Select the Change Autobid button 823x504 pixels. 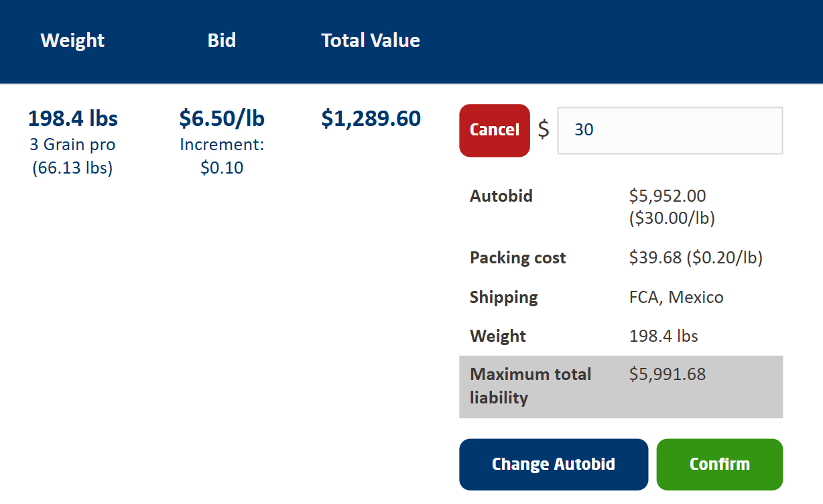(x=554, y=464)
